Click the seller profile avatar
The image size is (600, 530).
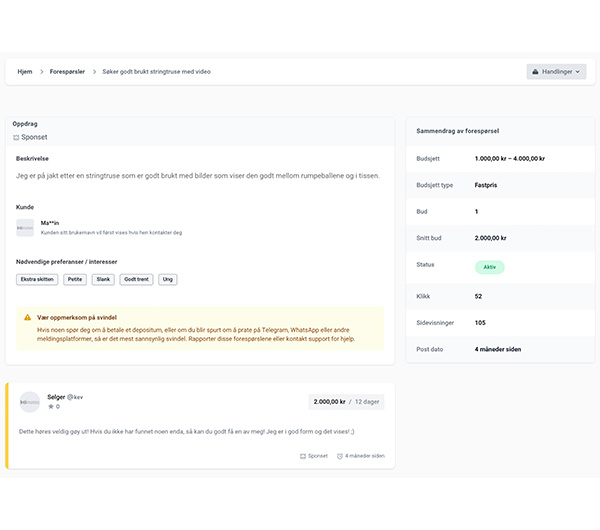(30, 402)
